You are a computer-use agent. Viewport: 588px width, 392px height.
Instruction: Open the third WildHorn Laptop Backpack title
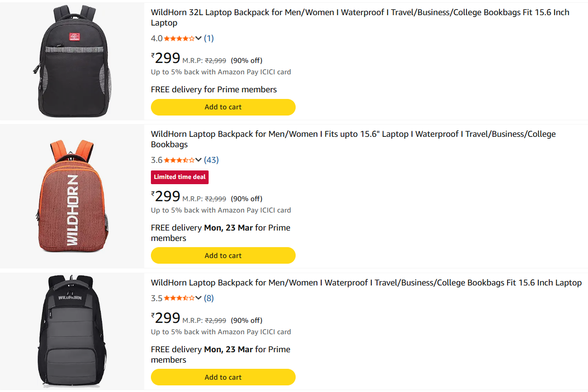[366, 283]
